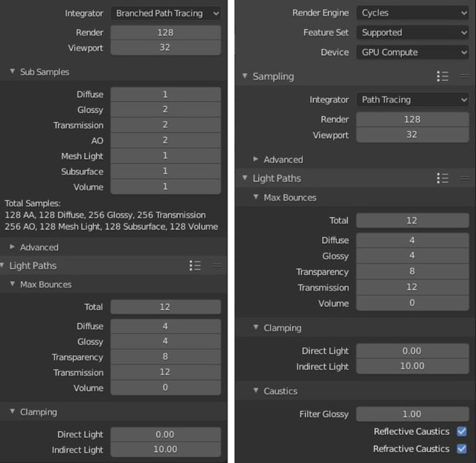
Task: Click the Total Samples summary text
Action: click(x=111, y=215)
